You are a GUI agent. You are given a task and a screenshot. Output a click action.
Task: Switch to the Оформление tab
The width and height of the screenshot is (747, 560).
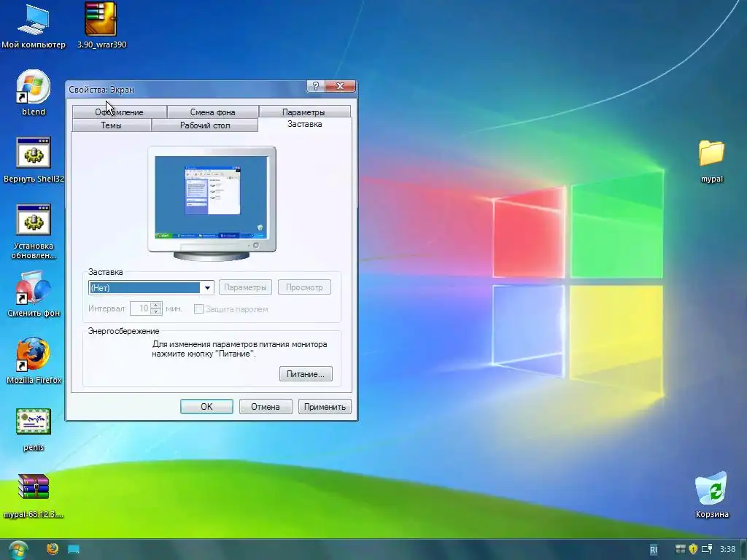(119, 112)
